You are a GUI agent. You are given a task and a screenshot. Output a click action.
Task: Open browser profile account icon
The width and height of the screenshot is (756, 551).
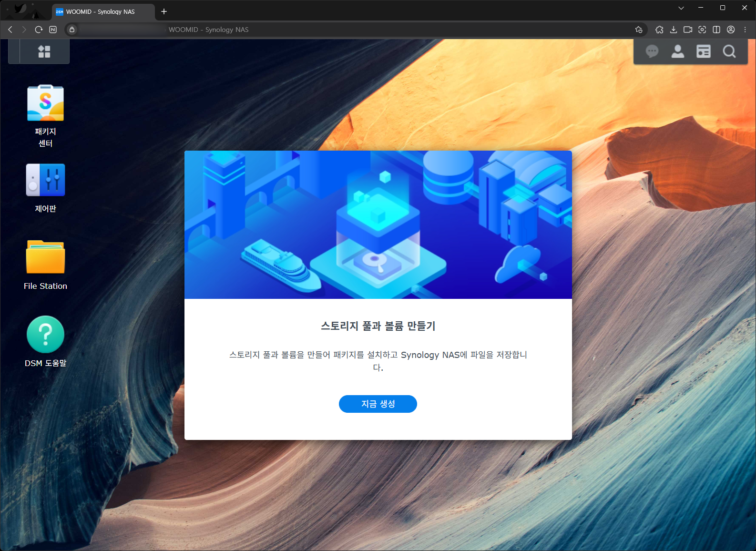tap(731, 30)
